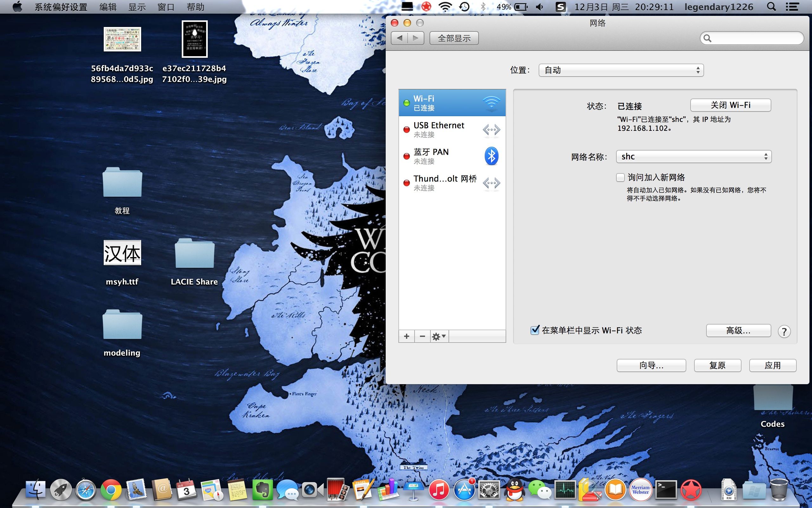Open the 高级… advanced settings

738,331
